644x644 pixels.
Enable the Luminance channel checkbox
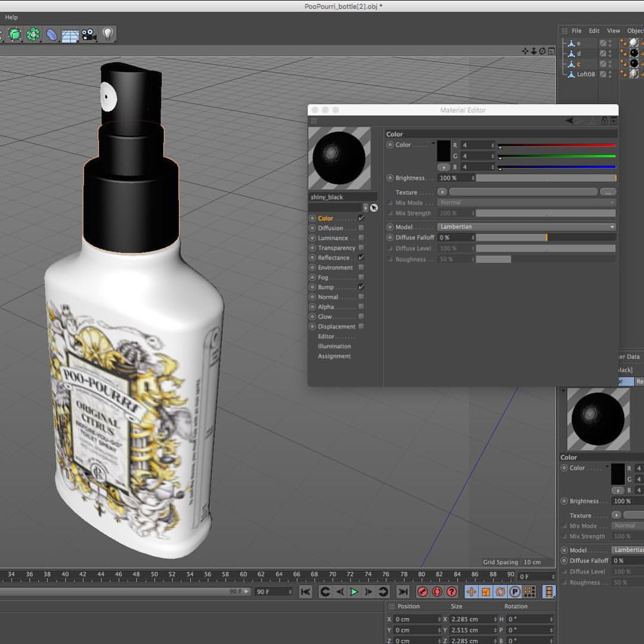[x=361, y=238]
